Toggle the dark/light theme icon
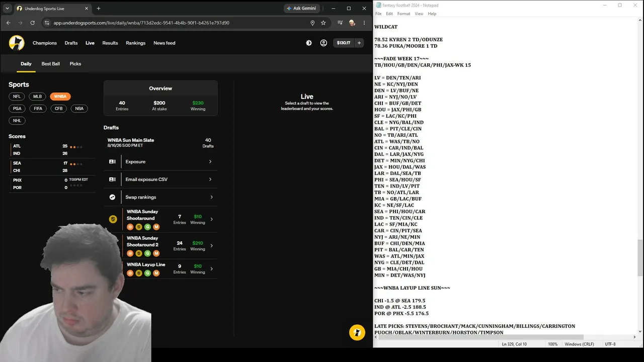644x362 pixels. click(x=309, y=43)
